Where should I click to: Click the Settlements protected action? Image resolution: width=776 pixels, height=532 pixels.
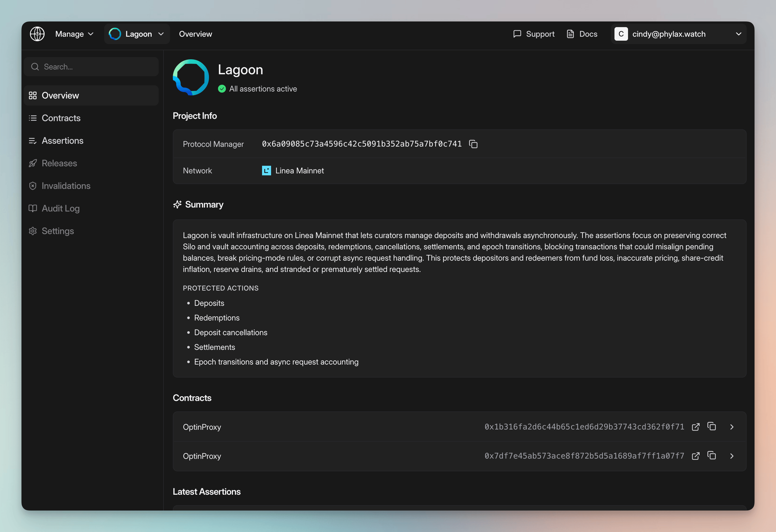(x=214, y=347)
